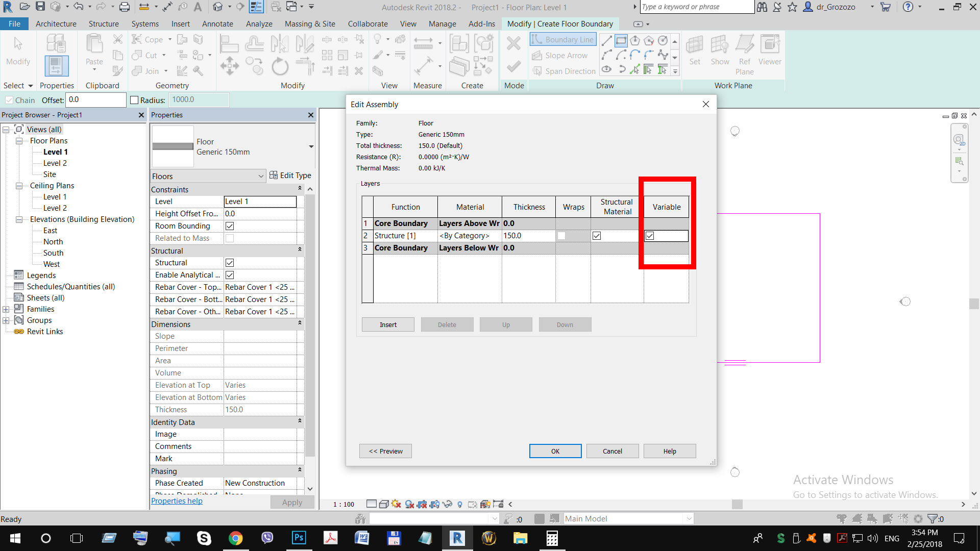Expand the Families node in Project Browser

(x=6, y=309)
